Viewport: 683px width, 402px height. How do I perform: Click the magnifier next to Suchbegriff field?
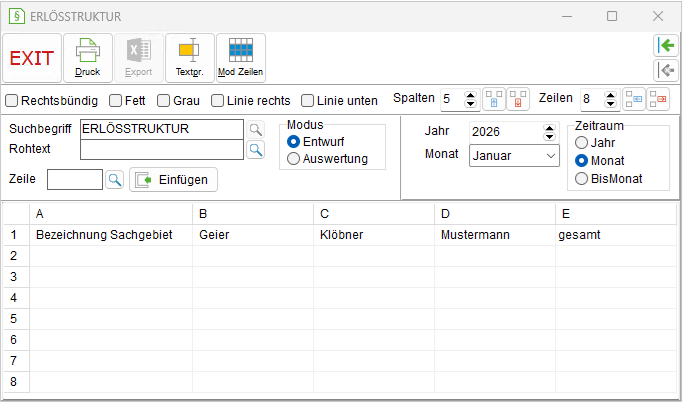tap(256, 129)
